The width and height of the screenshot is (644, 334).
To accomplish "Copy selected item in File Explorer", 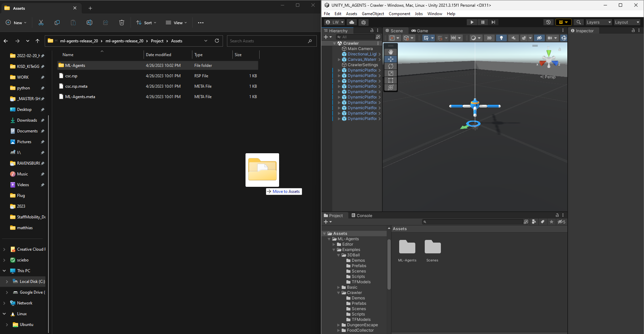I will coord(57,23).
